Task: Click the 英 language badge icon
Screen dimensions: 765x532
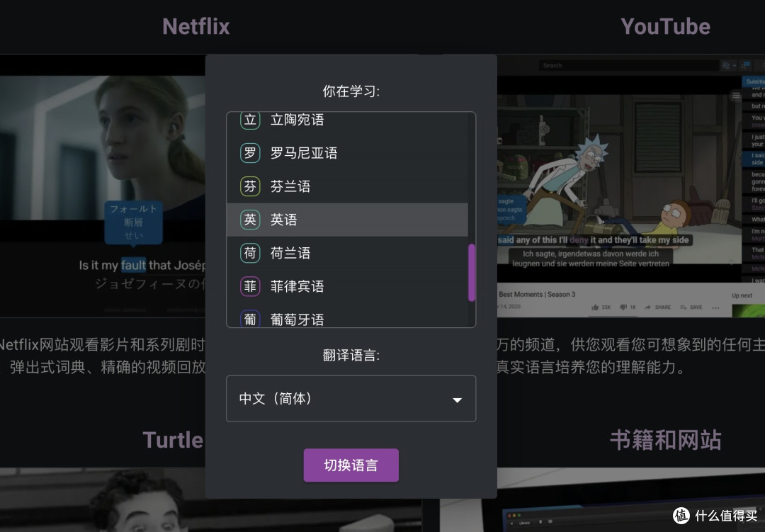Action: tap(250, 220)
